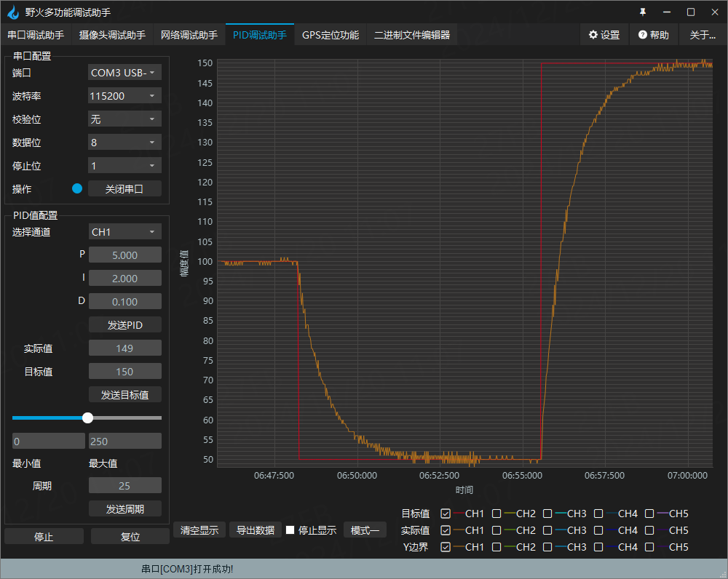Click the blue filled slider track
728x579 pixels.
point(47,418)
